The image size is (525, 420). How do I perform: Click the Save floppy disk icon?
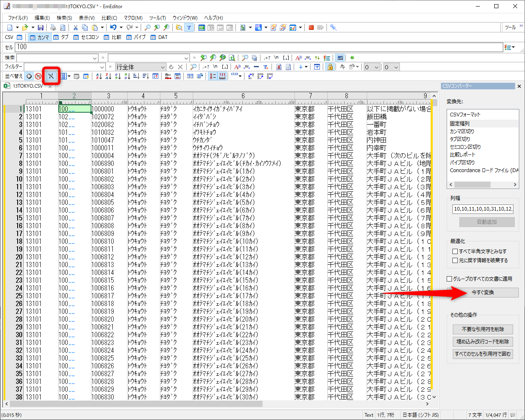click(x=41, y=27)
